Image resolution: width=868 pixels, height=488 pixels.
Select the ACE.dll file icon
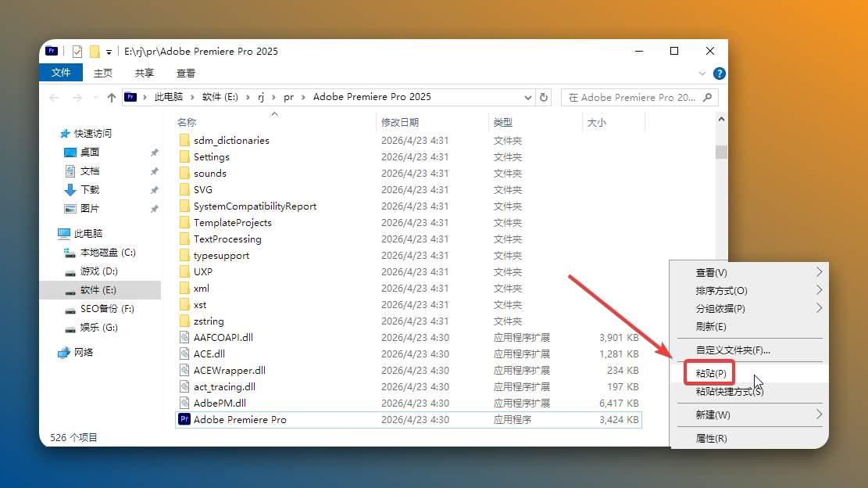tap(184, 354)
